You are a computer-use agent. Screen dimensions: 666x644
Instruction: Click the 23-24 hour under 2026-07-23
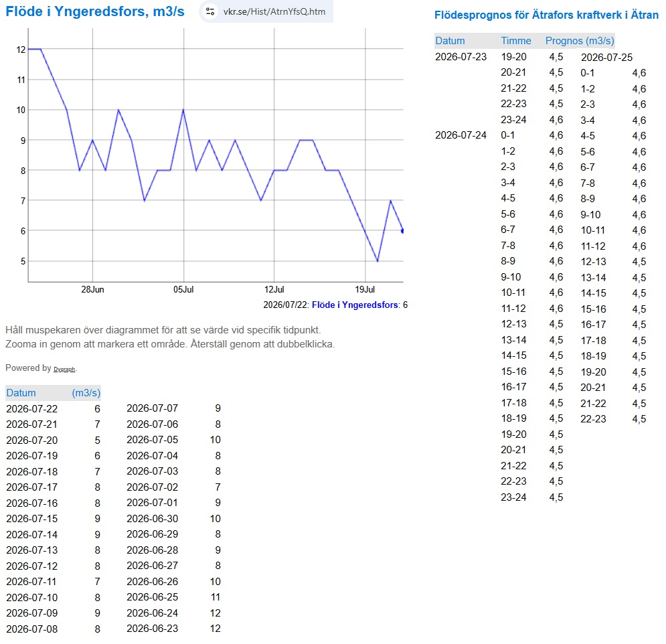click(513, 120)
